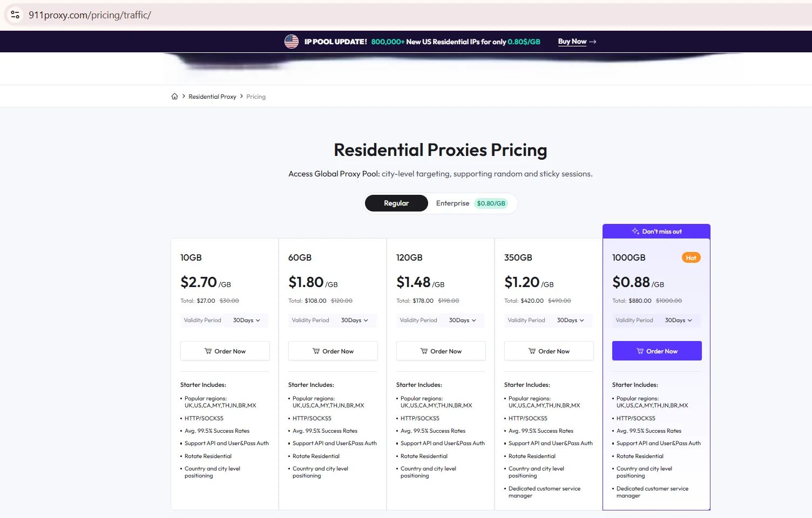Order the 1000GB plan now
812x518 pixels.
pyautogui.click(x=657, y=351)
